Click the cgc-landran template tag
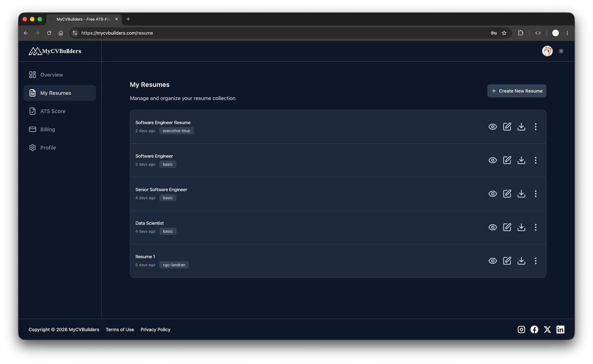 (x=174, y=265)
